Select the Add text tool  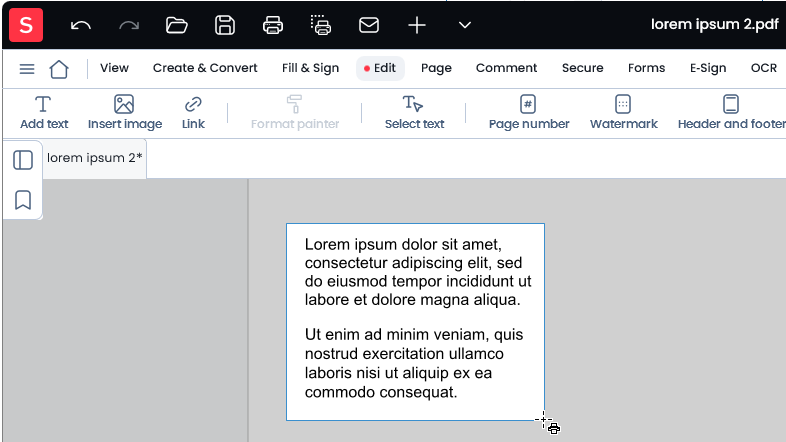click(44, 112)
